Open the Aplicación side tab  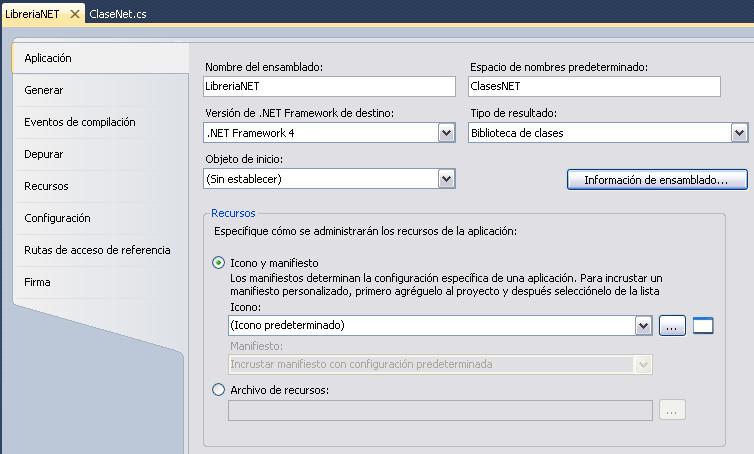101,58
